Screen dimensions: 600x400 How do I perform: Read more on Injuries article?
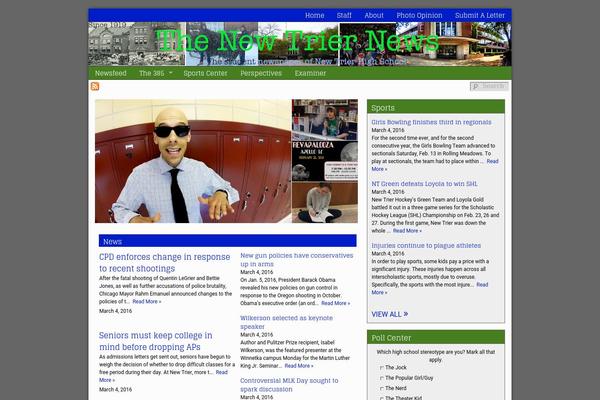click(x=430, y=289)
